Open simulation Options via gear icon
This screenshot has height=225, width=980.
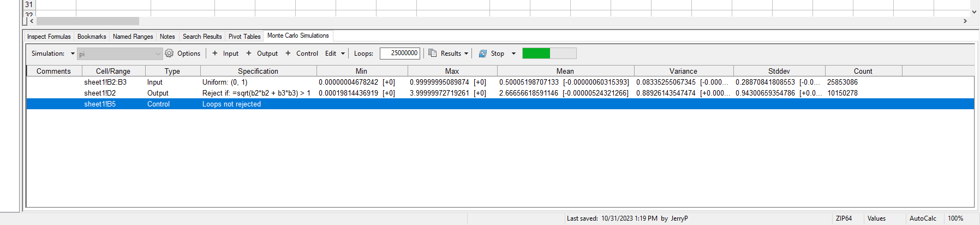[x=169, y=54]
